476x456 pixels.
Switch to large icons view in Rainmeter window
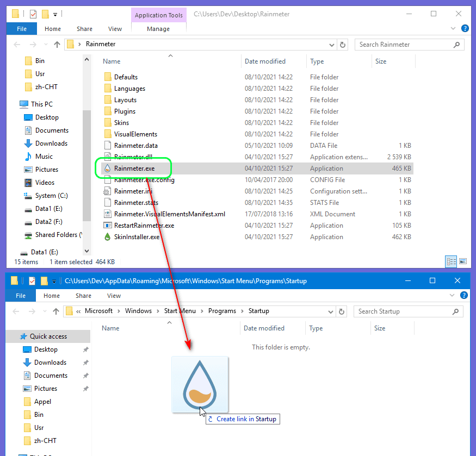click(x=463, y=261)
